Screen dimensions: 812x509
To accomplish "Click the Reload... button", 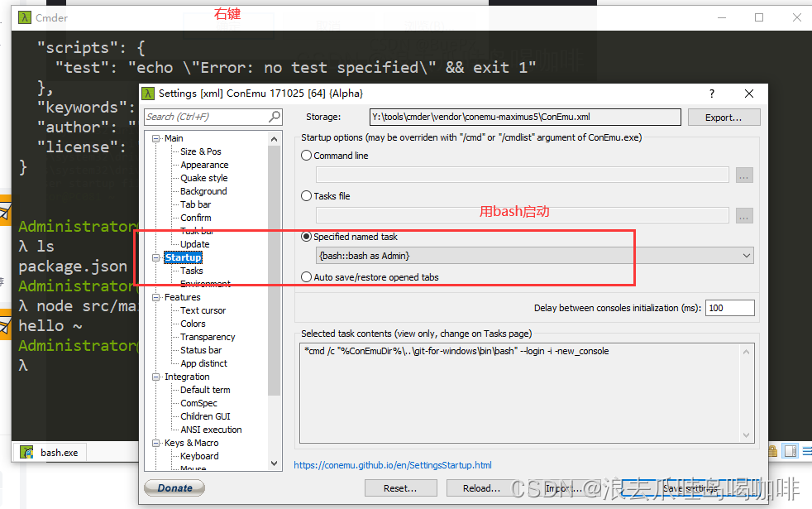I will coord(482,488).
